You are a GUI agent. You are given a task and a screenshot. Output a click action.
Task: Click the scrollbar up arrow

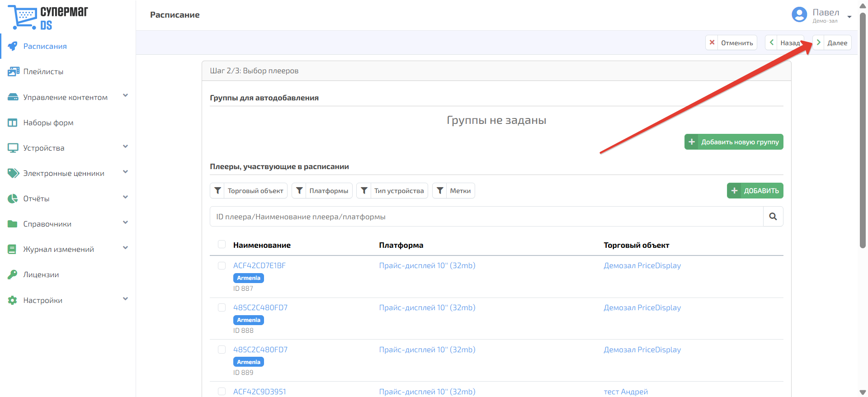(x=863, y=5)
